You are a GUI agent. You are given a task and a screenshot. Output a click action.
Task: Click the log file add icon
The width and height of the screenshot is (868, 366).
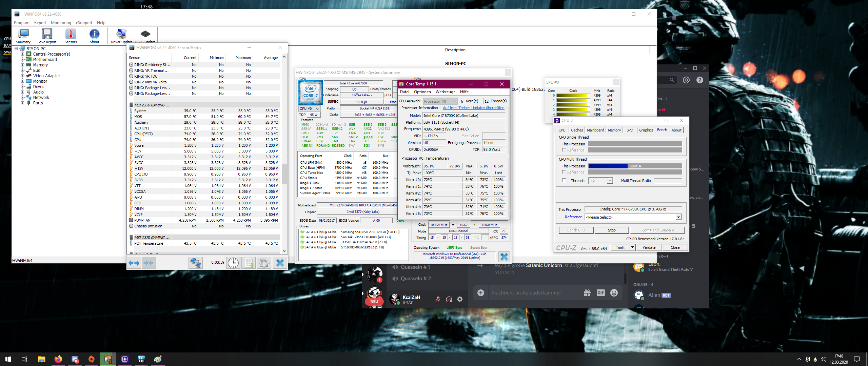[249, 263]
